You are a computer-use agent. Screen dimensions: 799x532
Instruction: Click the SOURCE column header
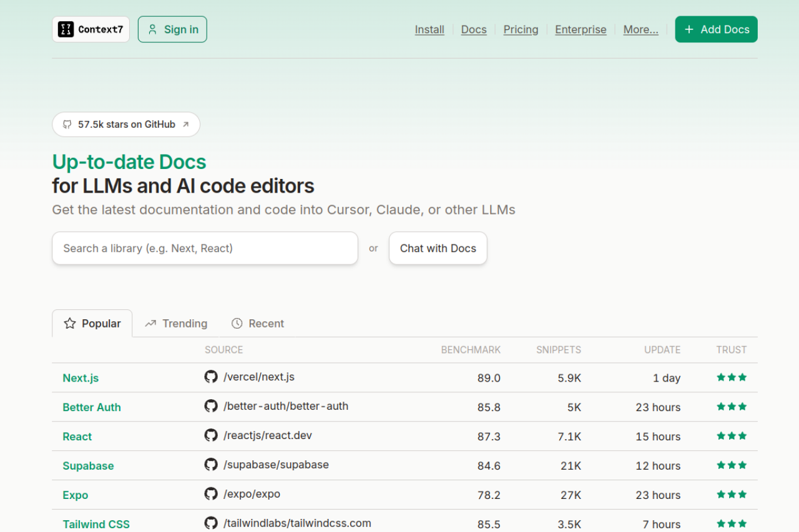coord(223,350)
